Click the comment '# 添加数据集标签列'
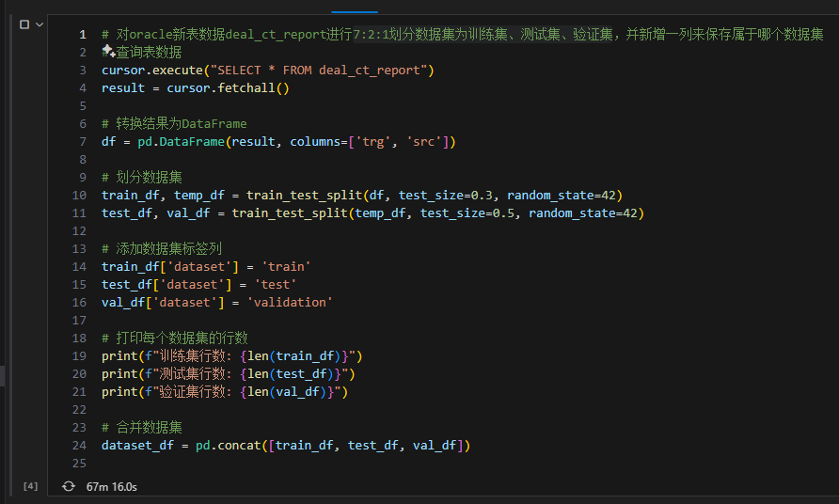Image resolution: width=839 pixels, height=504 pixels. [x=162, y=249]
